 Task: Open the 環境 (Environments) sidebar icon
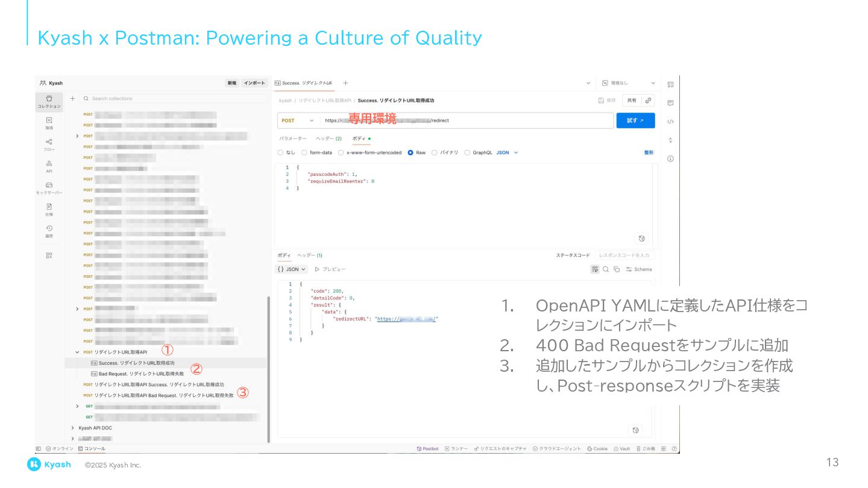click(x=49, y=123)
